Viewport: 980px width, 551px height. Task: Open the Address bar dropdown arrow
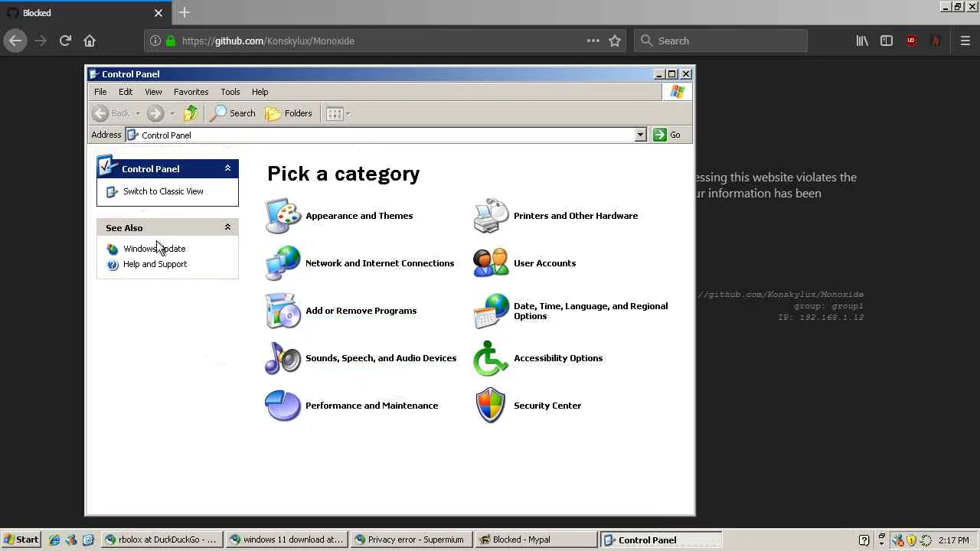640,135
